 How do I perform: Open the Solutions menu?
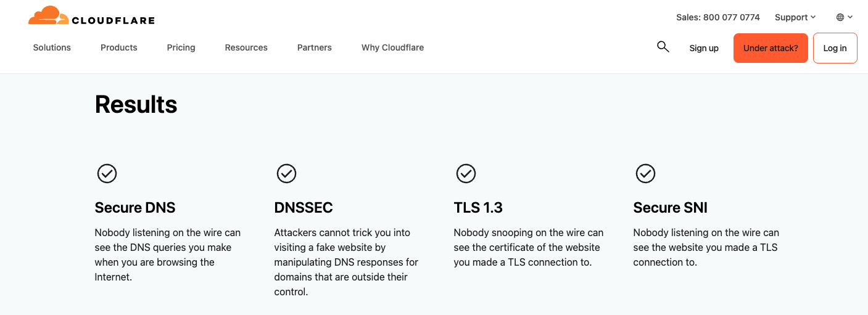52,47
